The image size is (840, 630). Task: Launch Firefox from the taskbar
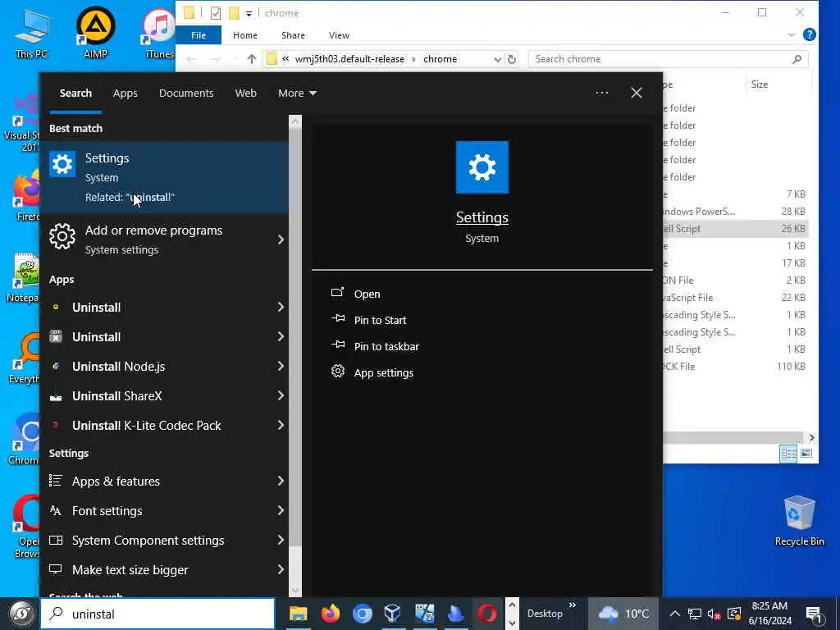(331, 614)
